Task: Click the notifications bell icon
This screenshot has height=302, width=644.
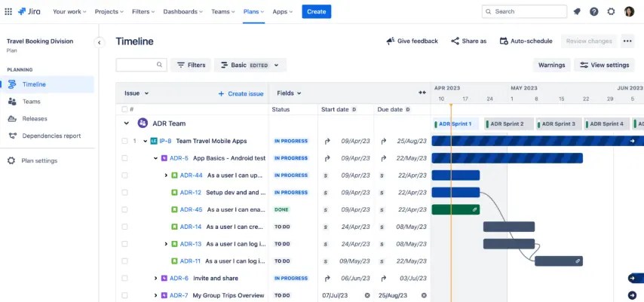Action: 577,11
